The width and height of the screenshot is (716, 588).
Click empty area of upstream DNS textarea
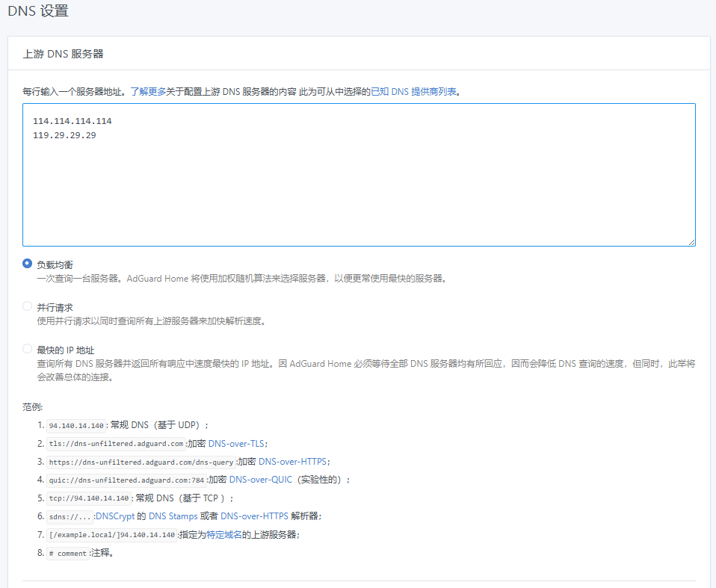click(x=359, y=194)
